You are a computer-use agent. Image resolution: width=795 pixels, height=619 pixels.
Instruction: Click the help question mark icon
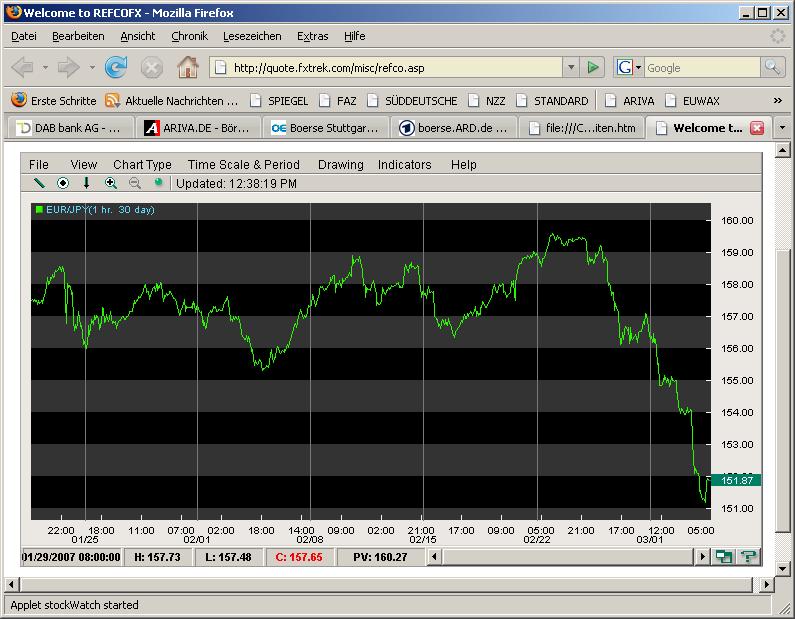747,557
